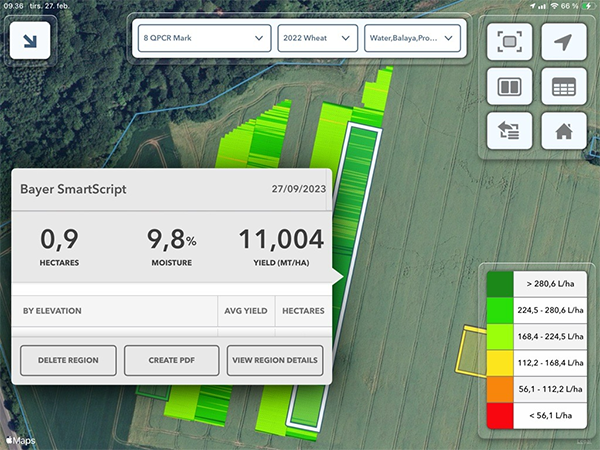Open the Water,Balaya,Pro... layer dropdown

[x=412, y=38]
